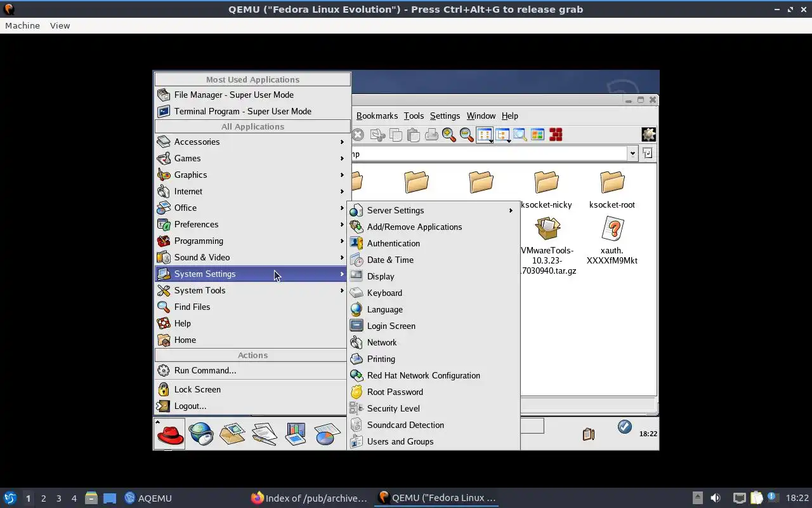The width and height of the screenshot is (812, 508).
Task: Select the xauth.XXXXfM9Mkt file
Action: pyautogui.click(x=612, y=241)
